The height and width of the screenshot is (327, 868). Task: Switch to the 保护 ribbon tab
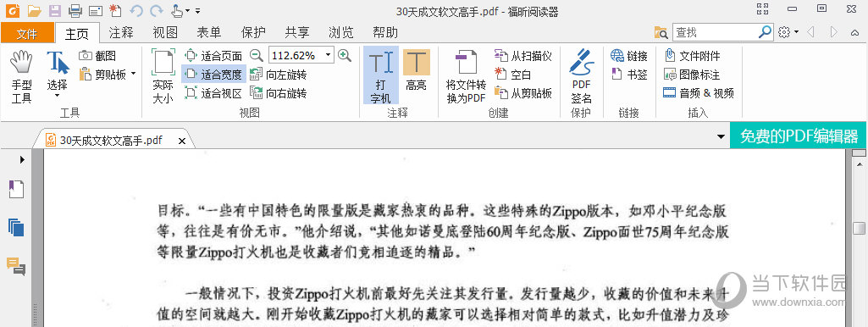[x=253, y=32]
